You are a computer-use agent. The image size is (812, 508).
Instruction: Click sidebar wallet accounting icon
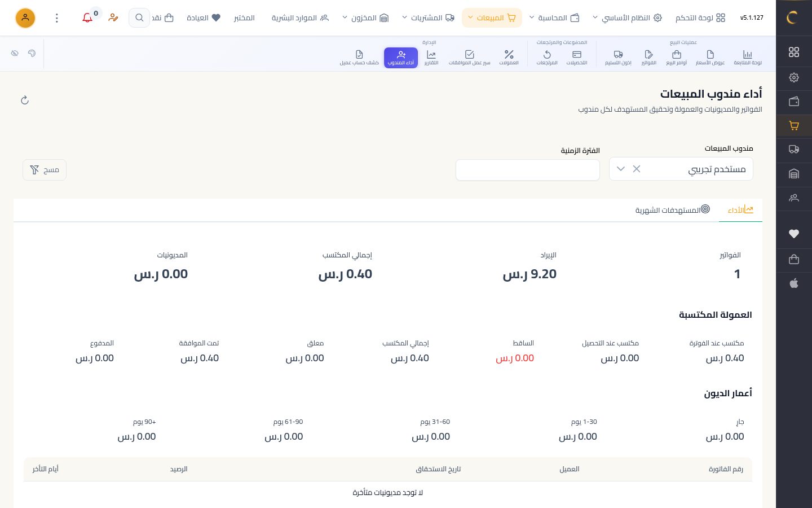794,102
